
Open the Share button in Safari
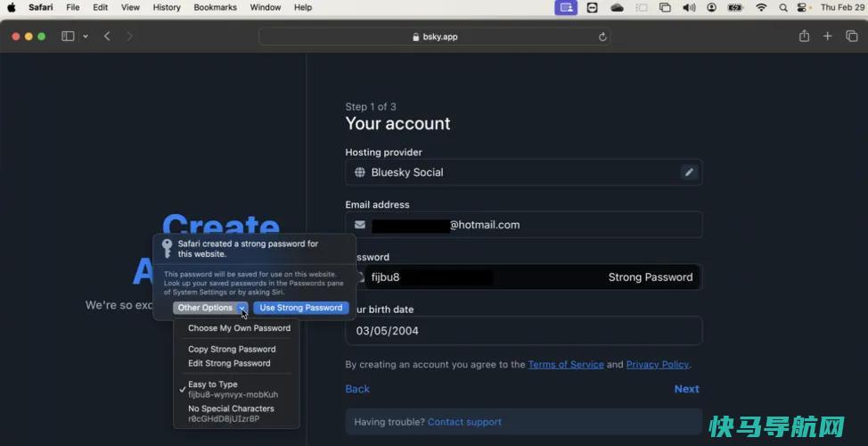(x=804, y=36)
